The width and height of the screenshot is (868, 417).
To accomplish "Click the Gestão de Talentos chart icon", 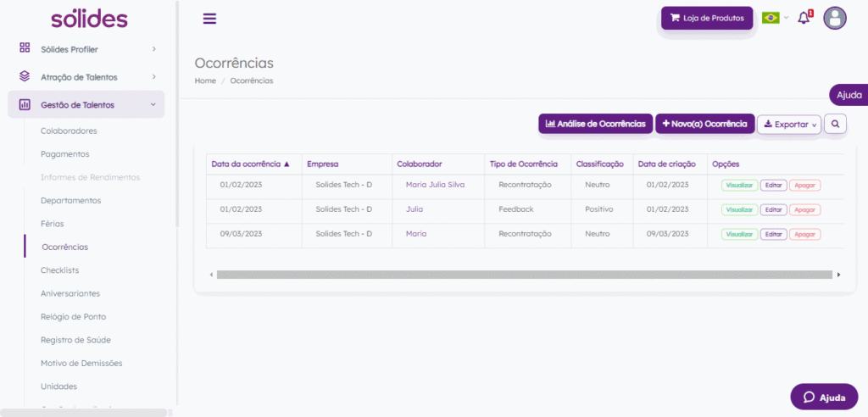I will (25, 104).
